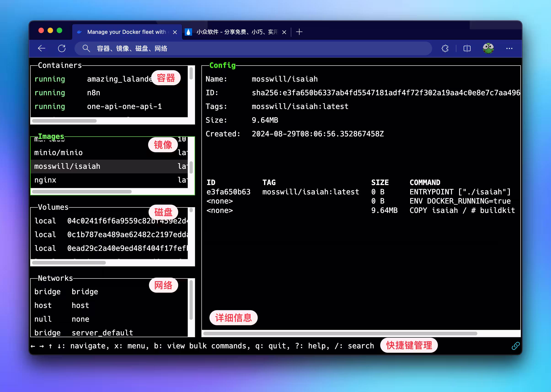
Task: Open the frog profile avatar
Action: [488, 48]
